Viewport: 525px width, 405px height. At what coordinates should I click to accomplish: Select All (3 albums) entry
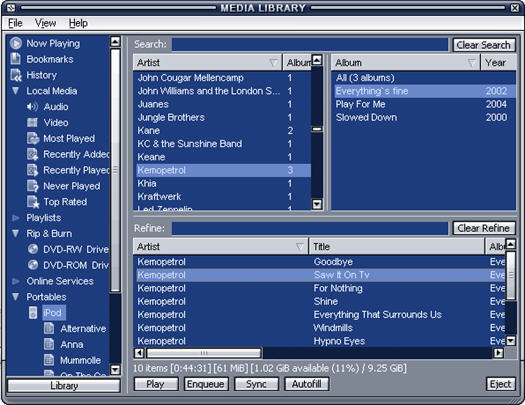pyautogui.click(x=424, y=78)
